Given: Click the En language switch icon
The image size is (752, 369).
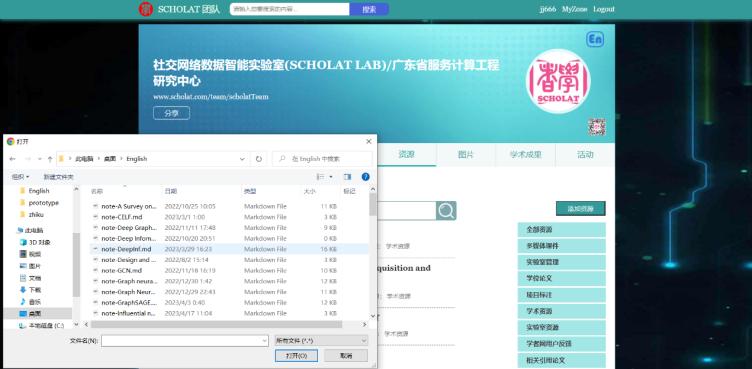Looking at the screenshot, I should pos(595,39).
